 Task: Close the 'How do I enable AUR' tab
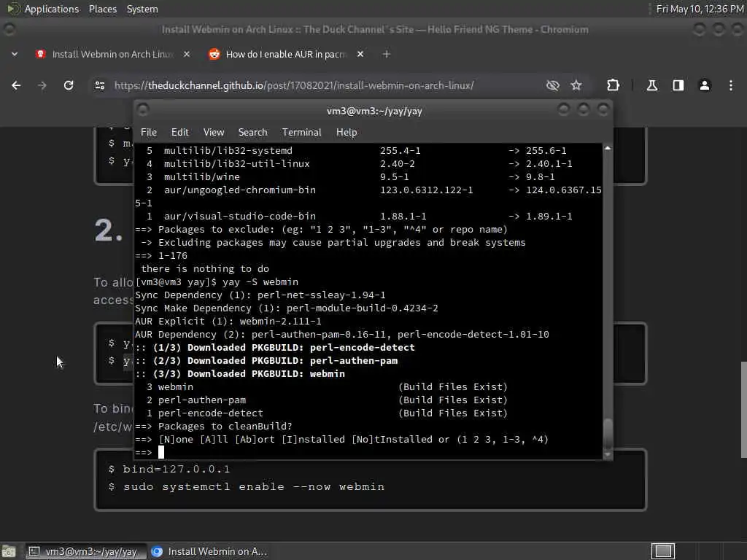[x=360, y=54]
